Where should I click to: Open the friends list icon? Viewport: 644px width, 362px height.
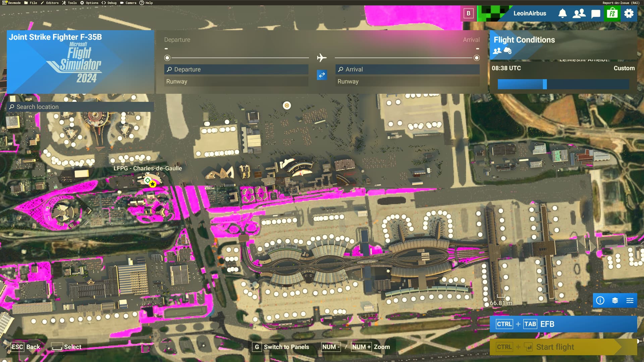579,13
